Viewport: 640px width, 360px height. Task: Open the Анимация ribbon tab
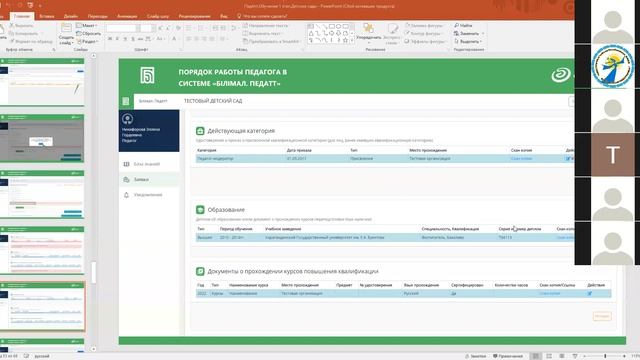tap(127, 16)
